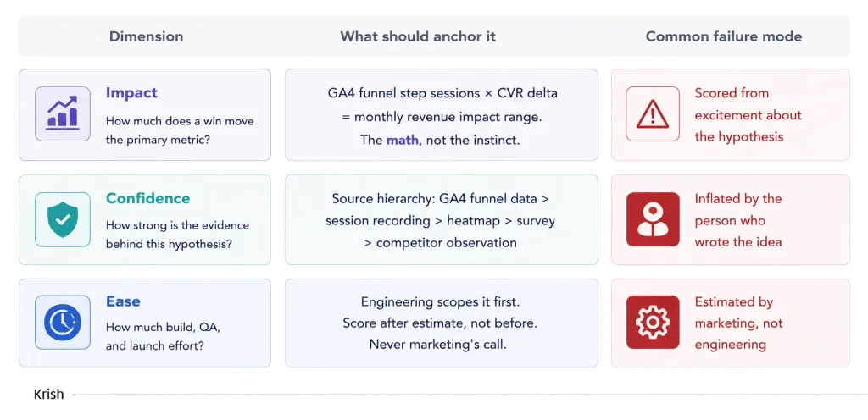Screen dimensions: 868x420
Task: Click the Source hierarchy card
Action: click(441, 220)
